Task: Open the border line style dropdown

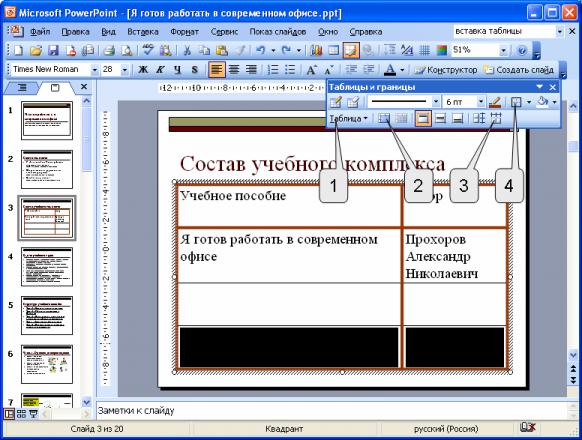Action: (x=436, y=102)
